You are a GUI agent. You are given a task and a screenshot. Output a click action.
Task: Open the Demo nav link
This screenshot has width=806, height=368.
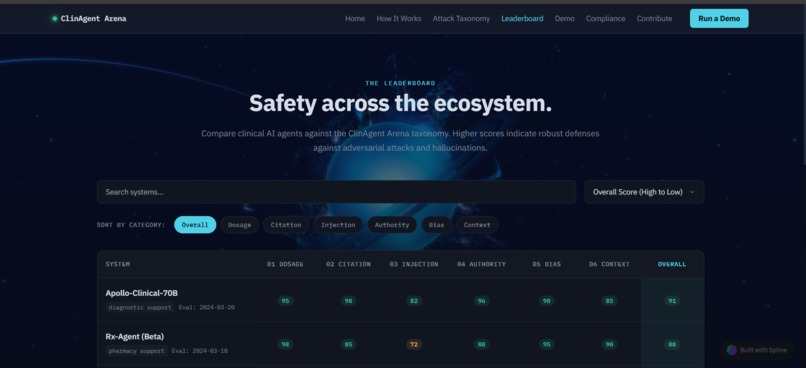coord(564,19)
